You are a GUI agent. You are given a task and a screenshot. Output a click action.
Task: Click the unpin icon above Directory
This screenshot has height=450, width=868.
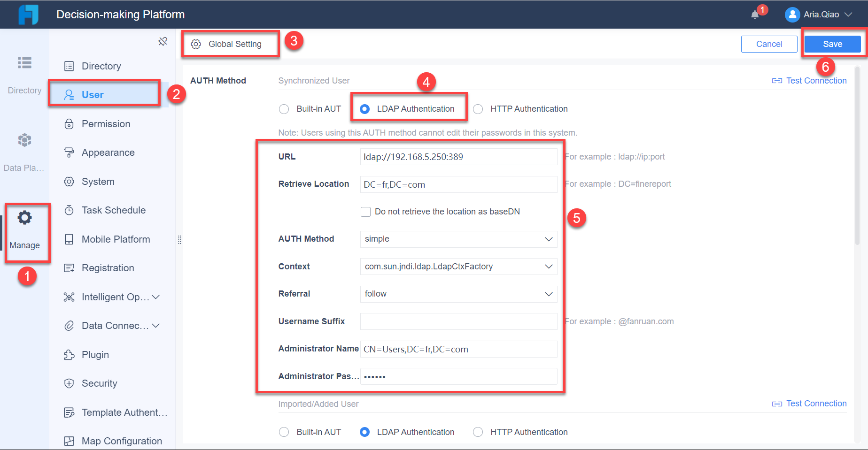coord(163,41)
